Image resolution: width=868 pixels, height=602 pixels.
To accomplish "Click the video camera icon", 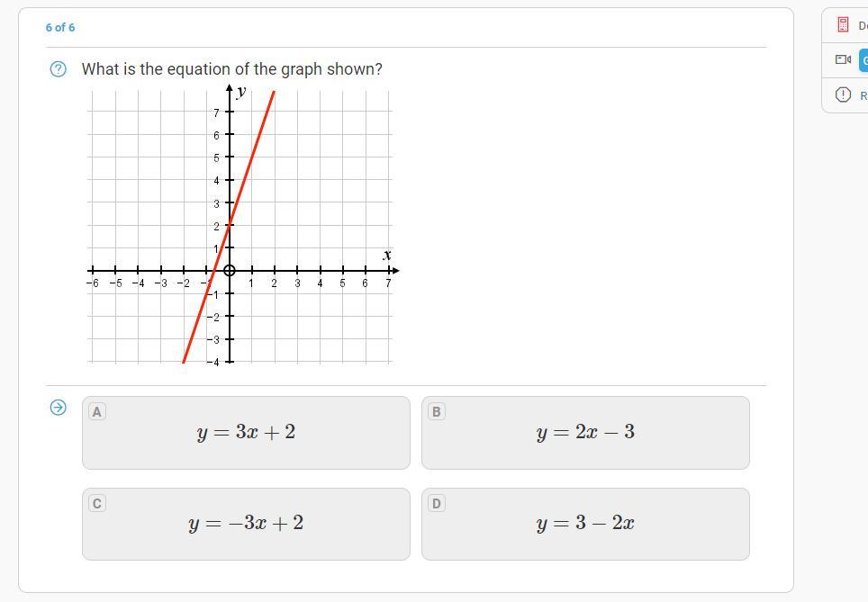I will (843, 59).
